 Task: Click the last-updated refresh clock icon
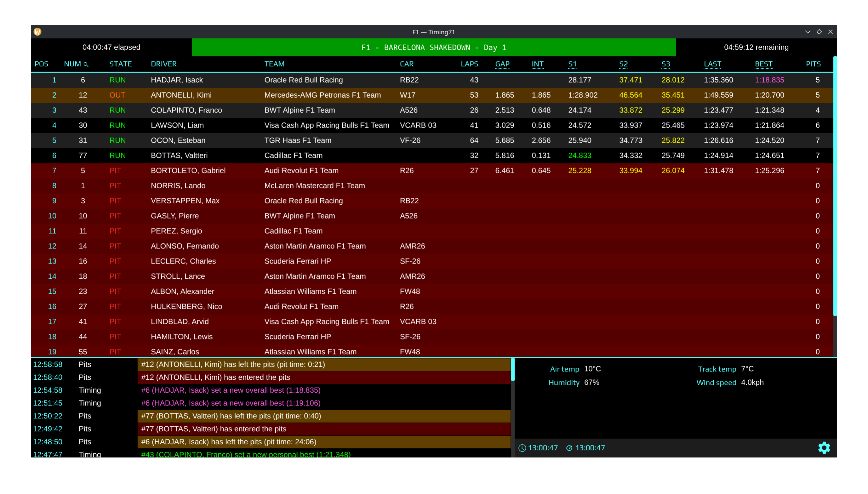[x=569, y=448]
